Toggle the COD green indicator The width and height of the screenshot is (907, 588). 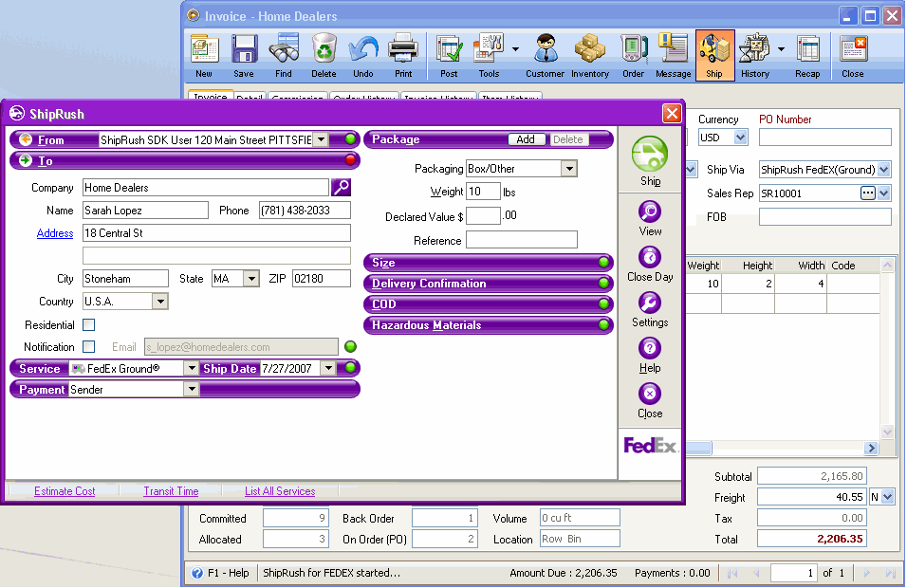click(604, 304)
